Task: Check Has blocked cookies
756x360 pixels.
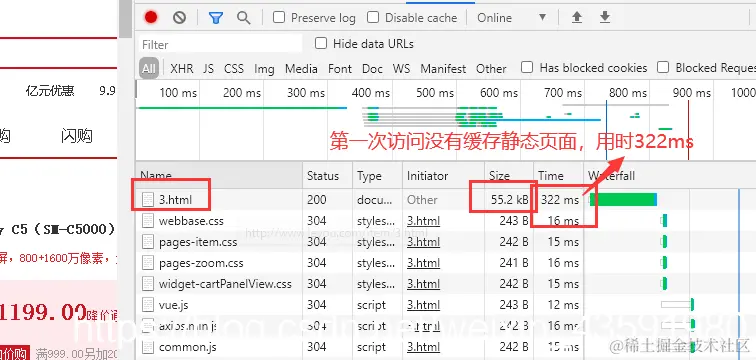Action: click(x=527, y=67)
